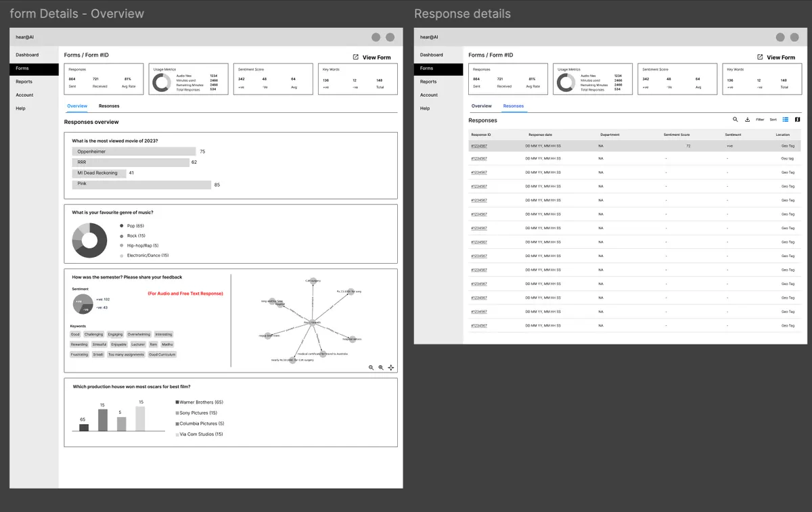Click View Form in Response details window
812x512 pixels.
click(x=781, y=57)
